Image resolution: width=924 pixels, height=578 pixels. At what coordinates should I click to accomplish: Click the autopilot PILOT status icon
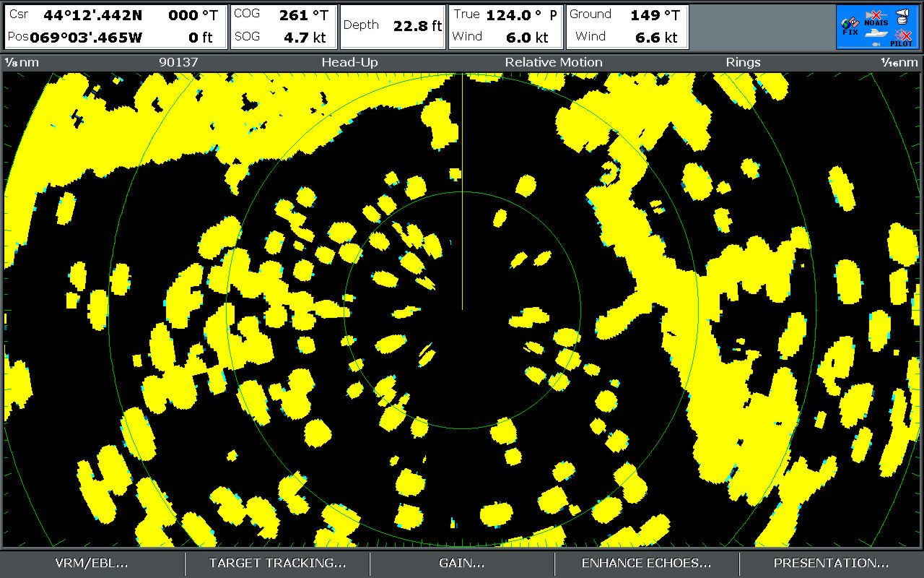[902, 38]
